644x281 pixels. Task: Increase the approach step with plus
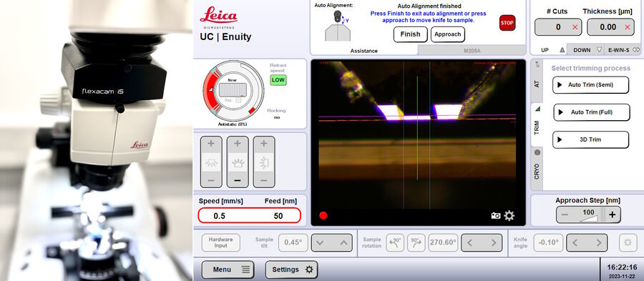(x=612, y=215)
